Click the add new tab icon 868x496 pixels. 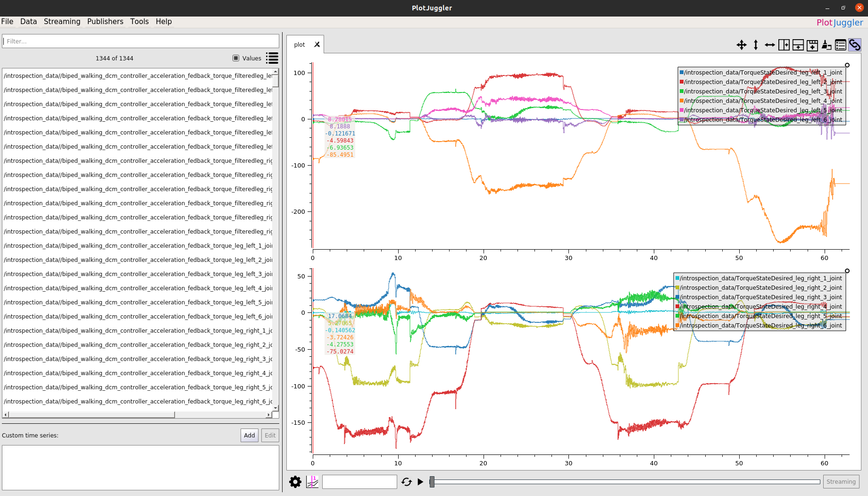point(812,45)
